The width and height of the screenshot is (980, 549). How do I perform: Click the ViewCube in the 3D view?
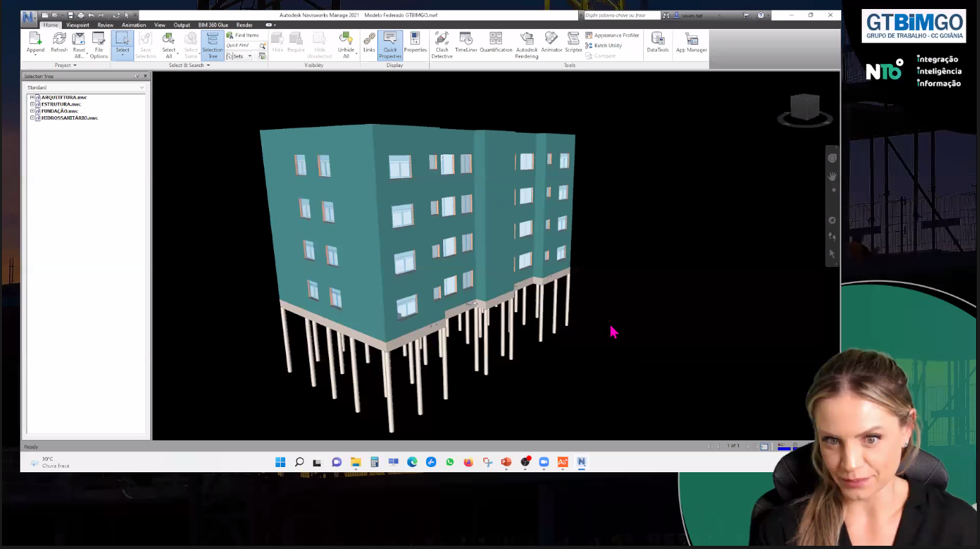coord(805,107)
